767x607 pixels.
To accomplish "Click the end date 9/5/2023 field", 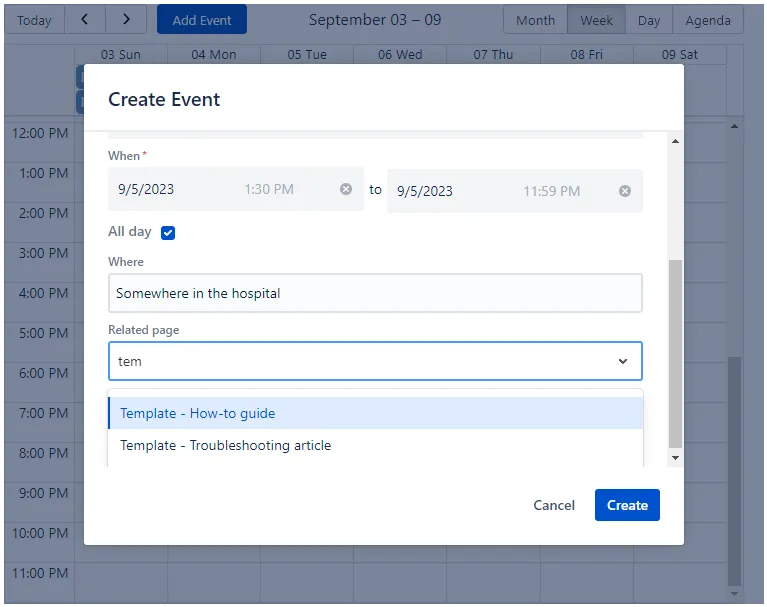I will click(x=425, y=191).
